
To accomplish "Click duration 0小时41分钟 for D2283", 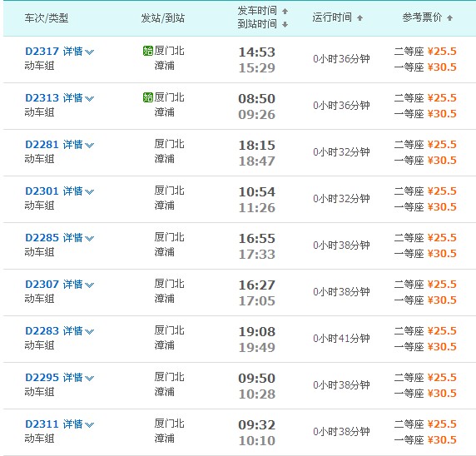I will click(341, 339).
